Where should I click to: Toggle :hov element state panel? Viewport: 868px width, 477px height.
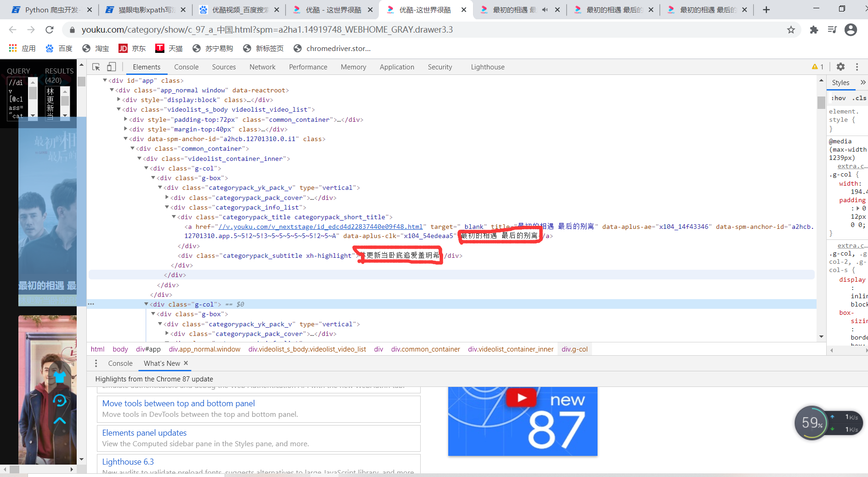(839, 98)
